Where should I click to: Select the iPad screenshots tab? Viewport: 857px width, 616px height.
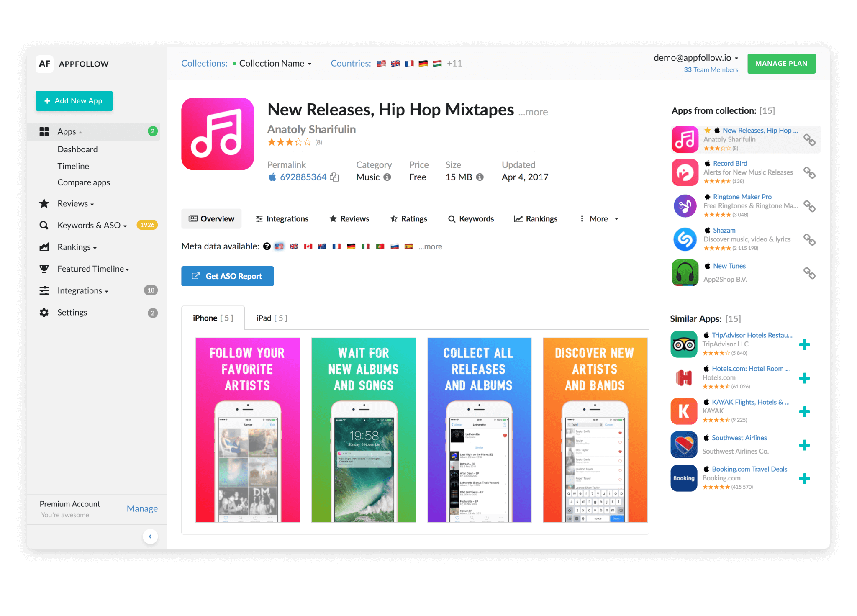pos(272,318)
